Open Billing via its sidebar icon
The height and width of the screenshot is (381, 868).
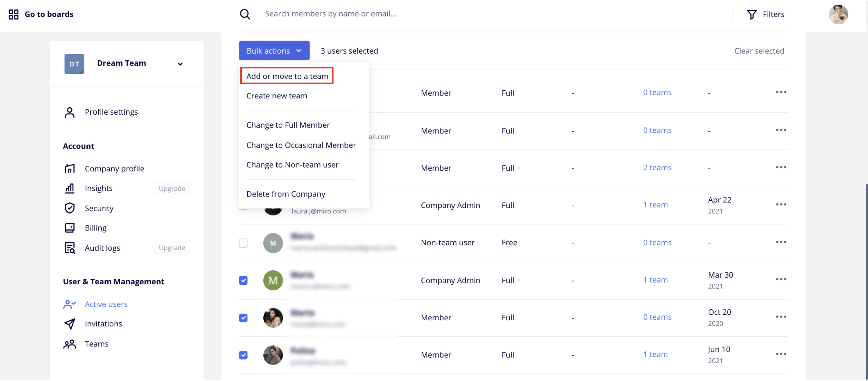tap(70, 228)
